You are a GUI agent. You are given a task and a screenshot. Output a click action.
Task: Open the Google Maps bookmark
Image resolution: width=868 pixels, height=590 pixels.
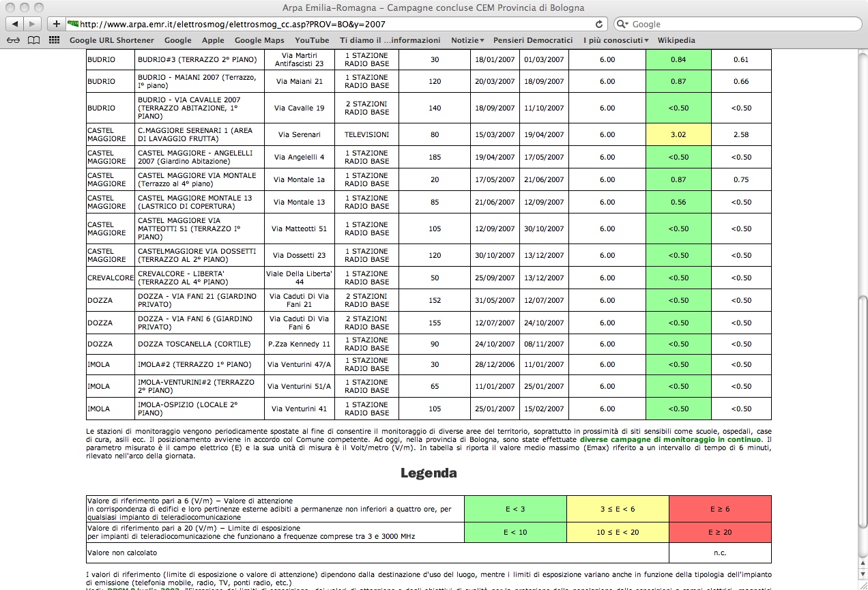click(x=259, y=40)
